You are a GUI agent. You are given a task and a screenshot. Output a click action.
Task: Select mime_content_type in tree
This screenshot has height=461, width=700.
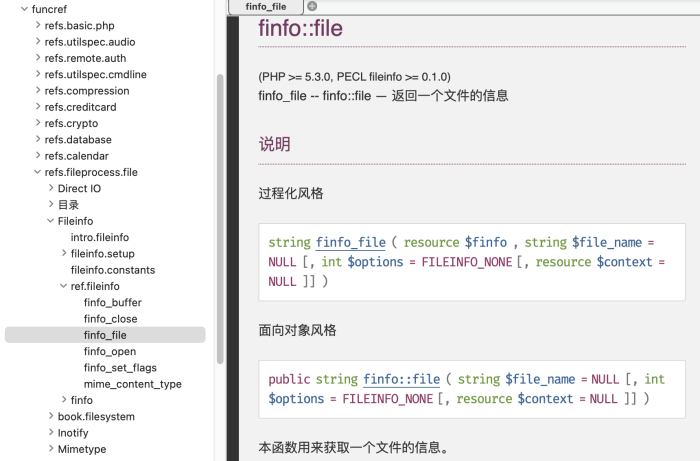(133, 384)
